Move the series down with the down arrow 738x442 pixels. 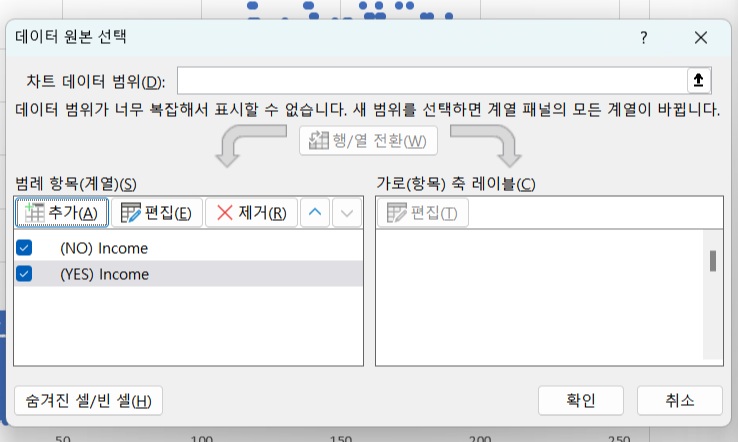point(347,213)
